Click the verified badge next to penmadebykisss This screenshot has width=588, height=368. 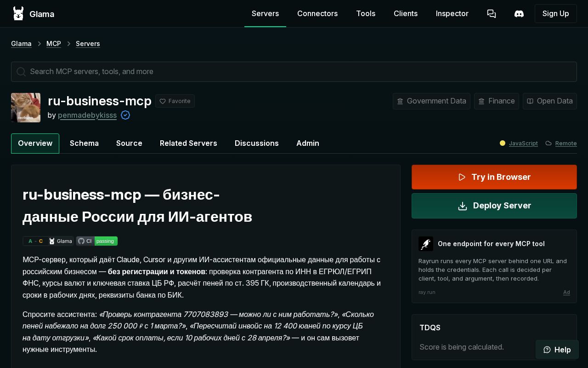tap(125, 115)
